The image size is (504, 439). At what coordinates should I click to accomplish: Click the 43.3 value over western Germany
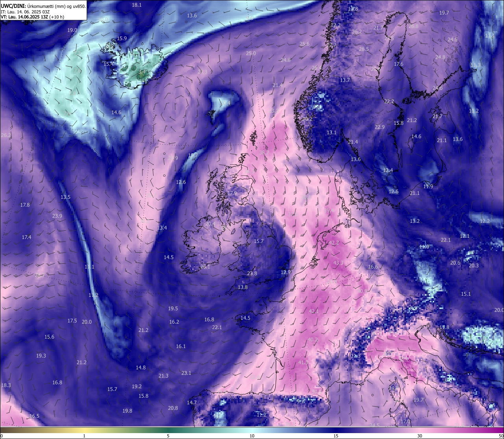[x=338, y=263]
